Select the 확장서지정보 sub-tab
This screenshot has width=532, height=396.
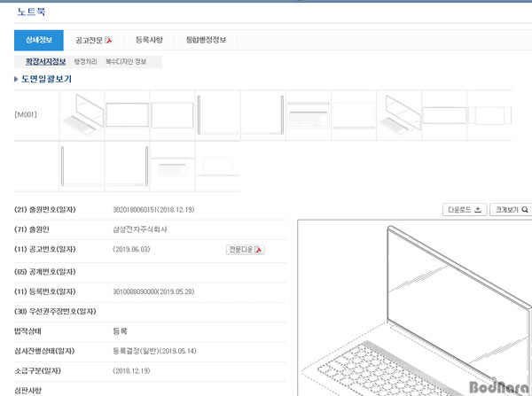[x=45, y=61]
